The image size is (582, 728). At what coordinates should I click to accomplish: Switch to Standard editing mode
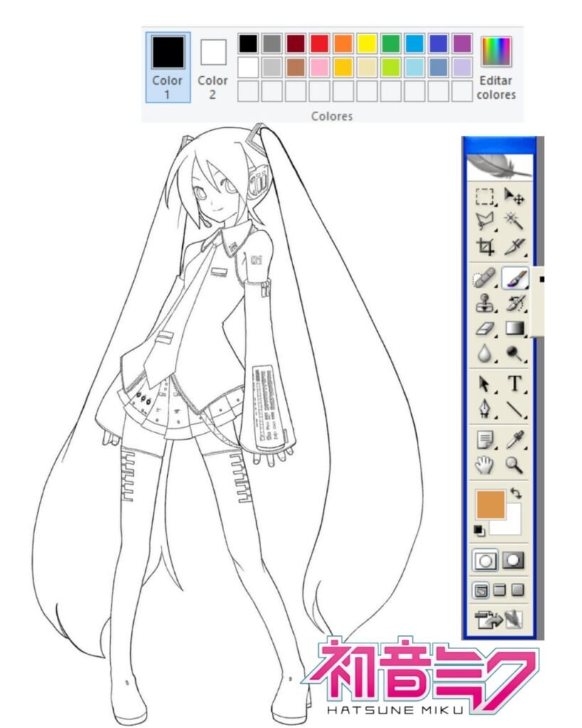click(x=485, y=560)
